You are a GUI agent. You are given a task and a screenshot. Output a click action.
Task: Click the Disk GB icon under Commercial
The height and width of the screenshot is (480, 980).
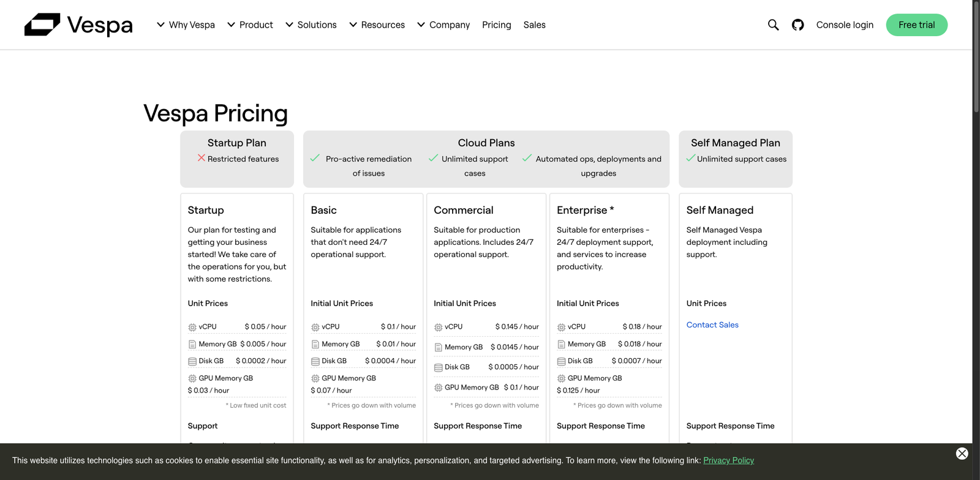439,367
